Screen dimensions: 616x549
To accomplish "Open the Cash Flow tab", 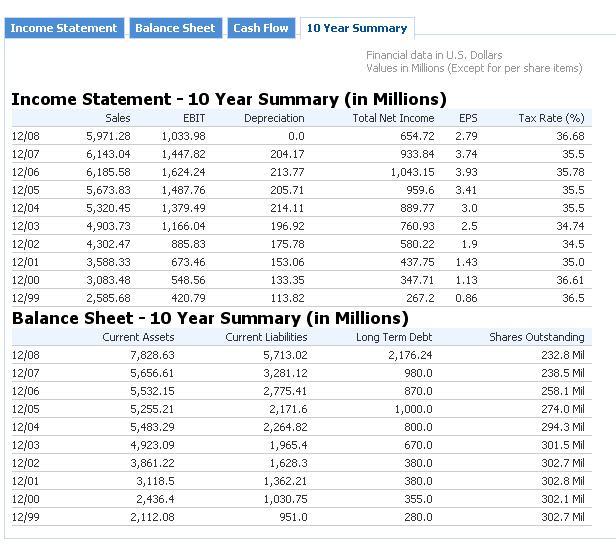I will [261, 28].
